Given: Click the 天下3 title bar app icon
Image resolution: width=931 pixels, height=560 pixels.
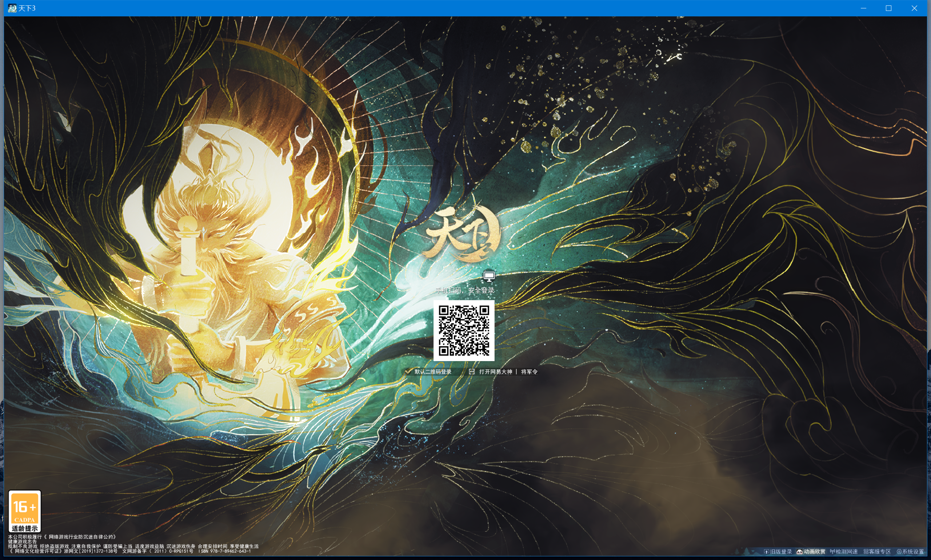Looking at the screenshot, I should (x=12, y=8).
